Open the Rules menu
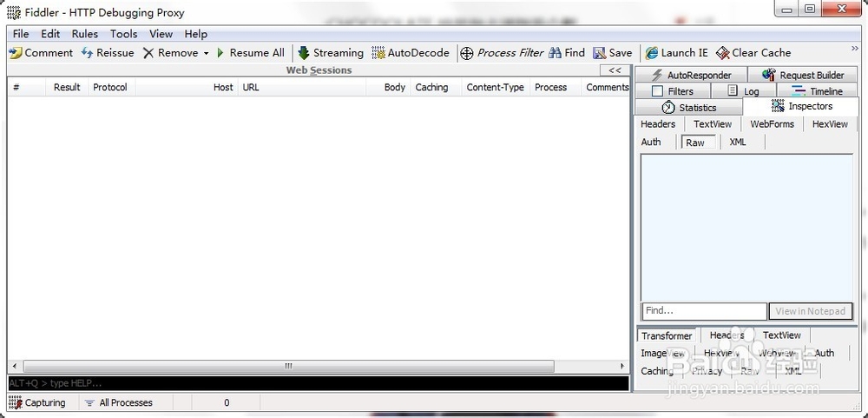The width and height of the screenshot is (868, 418). [85, 34]
